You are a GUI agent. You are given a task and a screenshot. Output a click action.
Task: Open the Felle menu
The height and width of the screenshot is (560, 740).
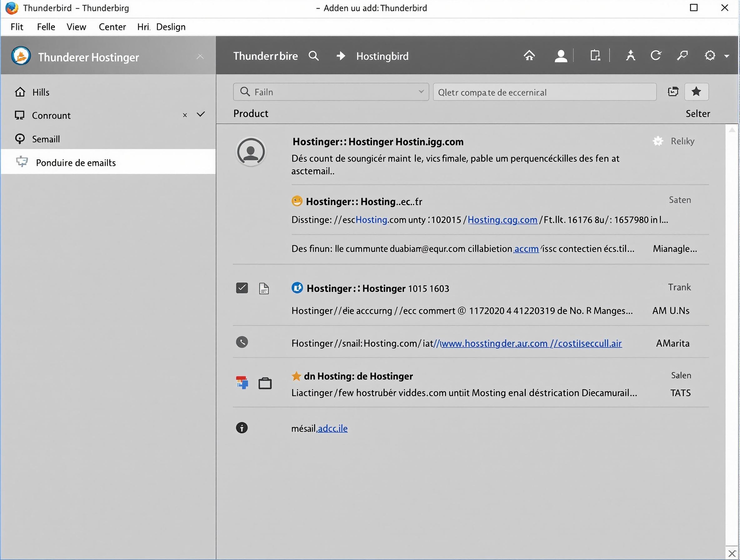[x=46, y=27]
